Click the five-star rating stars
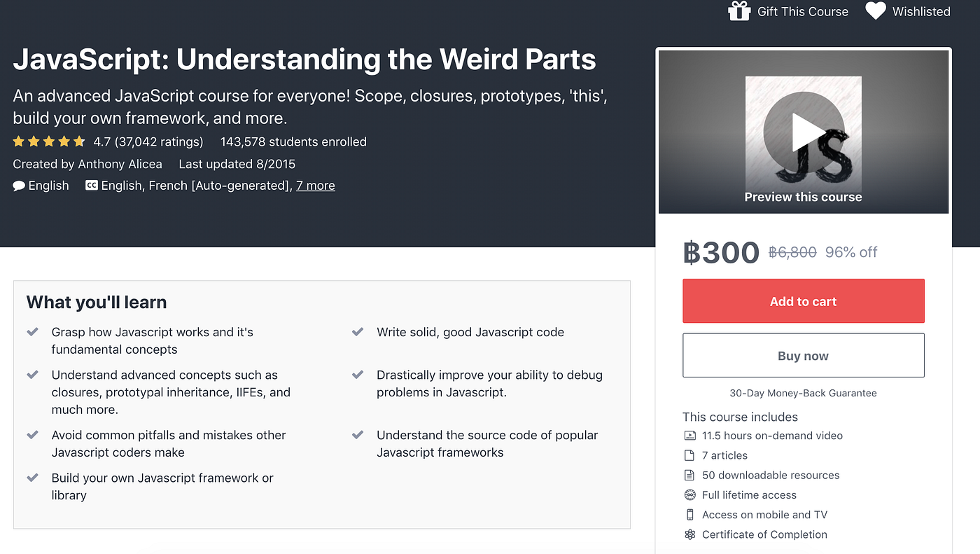Image resolution: width=980 pixels, height=554 pixels. [49, 141]
